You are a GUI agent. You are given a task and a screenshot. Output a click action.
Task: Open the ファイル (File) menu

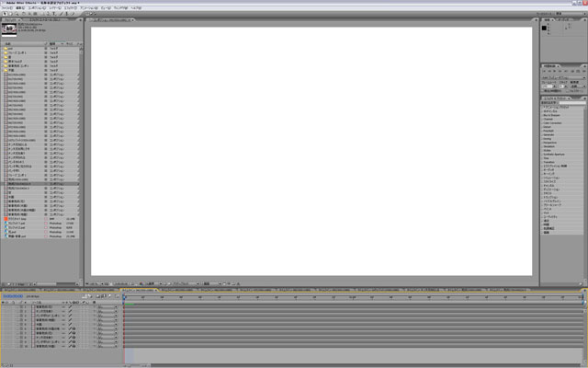(x=7, y=8)
